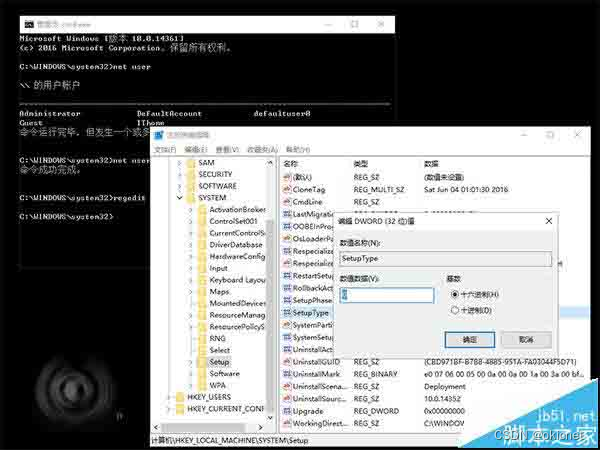Select the SAM folder icon

click(x=191, y=163)
